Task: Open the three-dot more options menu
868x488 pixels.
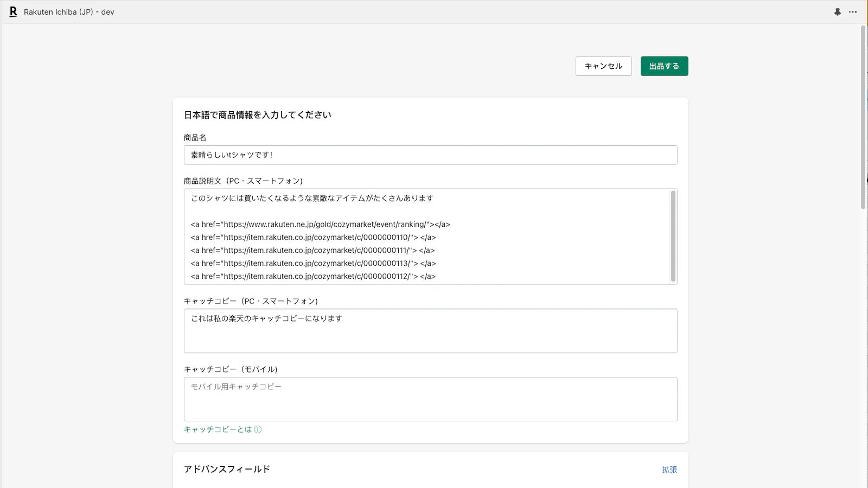Action: (x=853, y=12)
